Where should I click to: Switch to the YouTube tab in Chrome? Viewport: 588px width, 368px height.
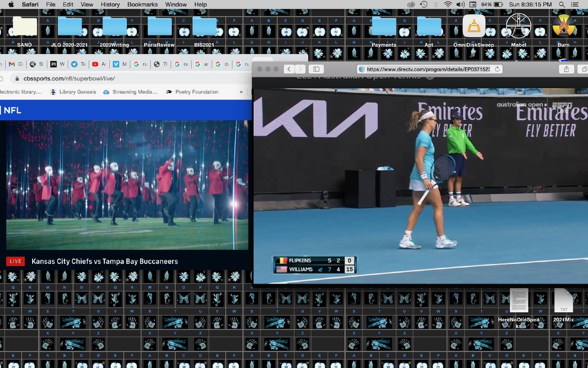coord(99,64)
